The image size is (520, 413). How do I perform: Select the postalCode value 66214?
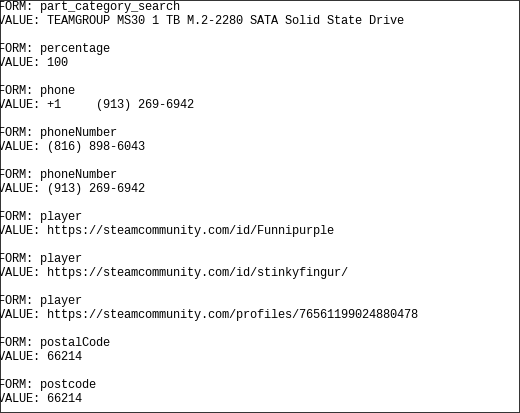[64, 356]
